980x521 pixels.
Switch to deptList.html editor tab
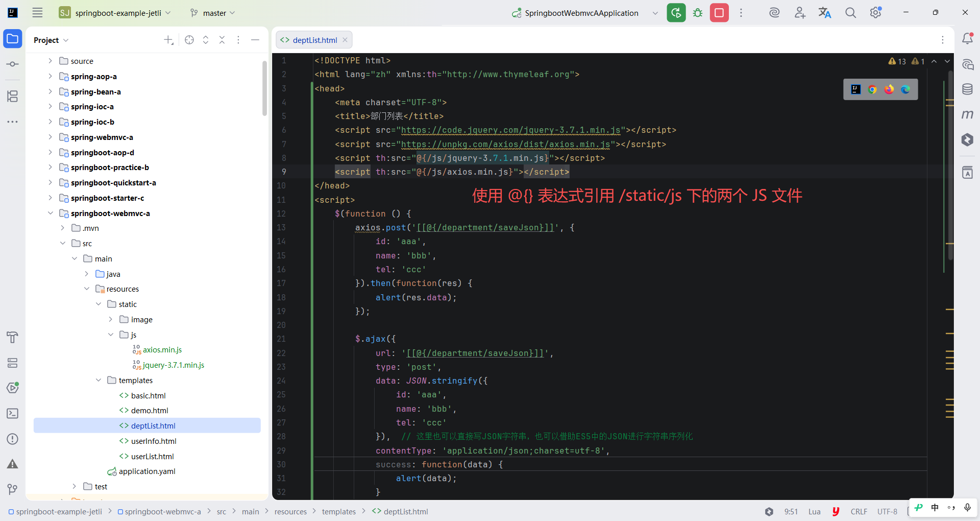314,40
